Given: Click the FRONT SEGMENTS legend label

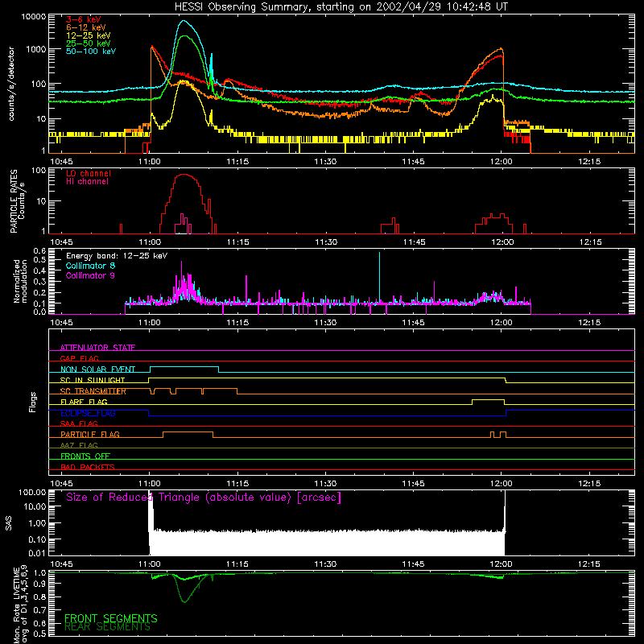Looking at the screenshot, I should [111, 618].
